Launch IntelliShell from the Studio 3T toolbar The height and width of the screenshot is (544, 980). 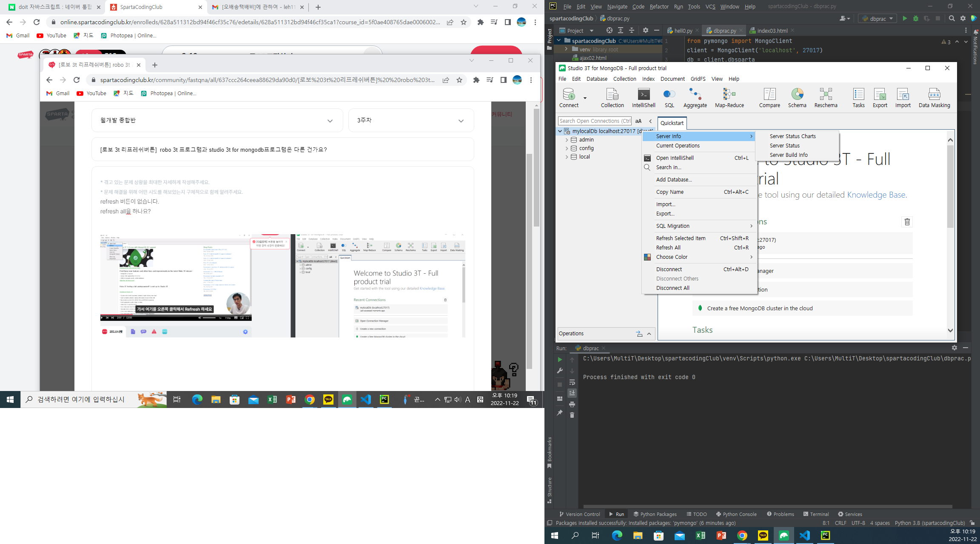pyautogui.click(x=644, y=97)
